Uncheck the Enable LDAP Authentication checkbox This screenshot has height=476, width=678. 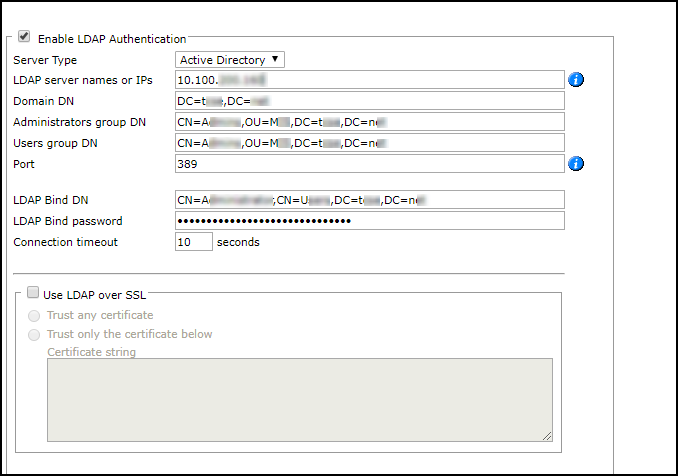pos(24,37)
